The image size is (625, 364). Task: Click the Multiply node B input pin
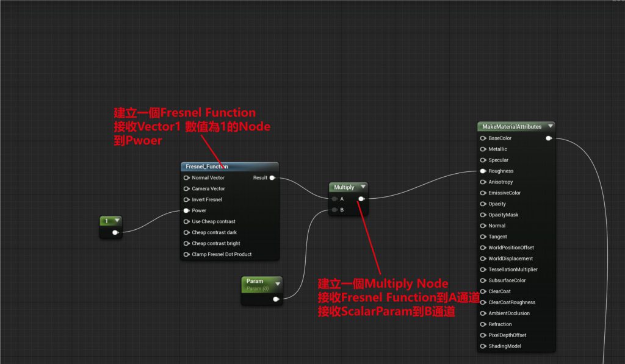(x=334, y=210)
